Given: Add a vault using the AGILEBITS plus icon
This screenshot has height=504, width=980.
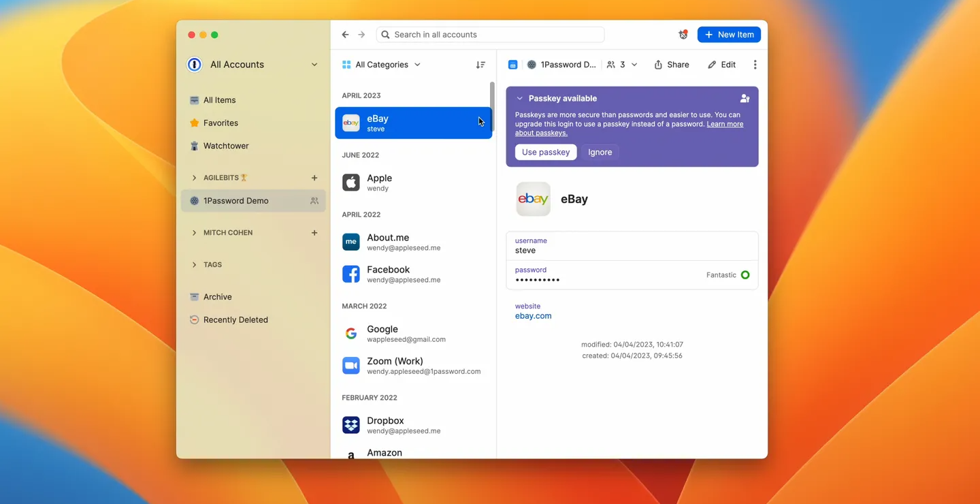Looking at the screenshot, I should [314, 178].
